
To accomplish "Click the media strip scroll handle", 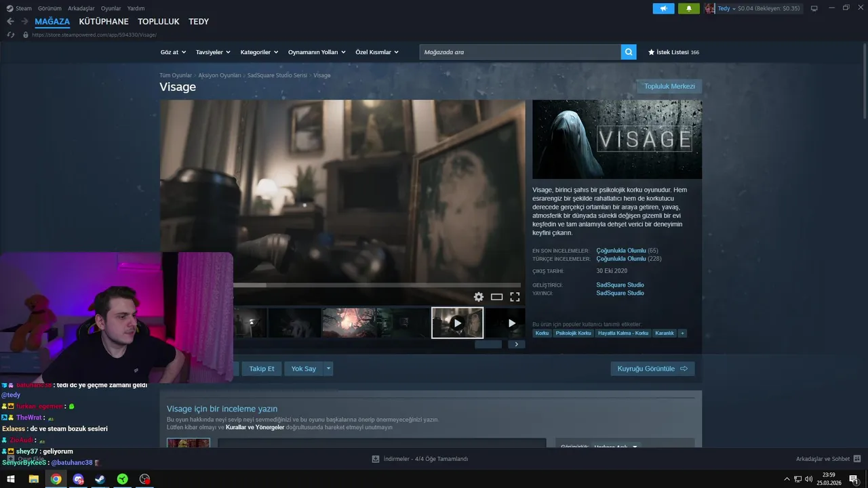I will tap(488, 344).
